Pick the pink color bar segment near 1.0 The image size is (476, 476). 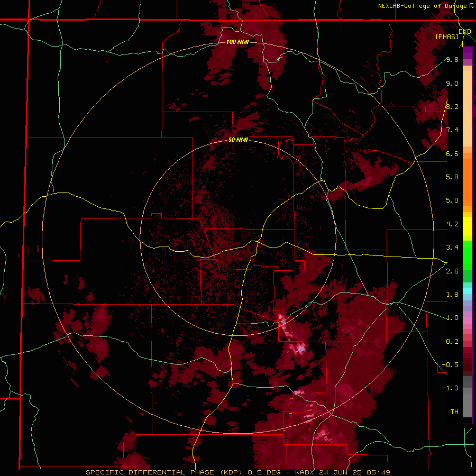point(467,321)
